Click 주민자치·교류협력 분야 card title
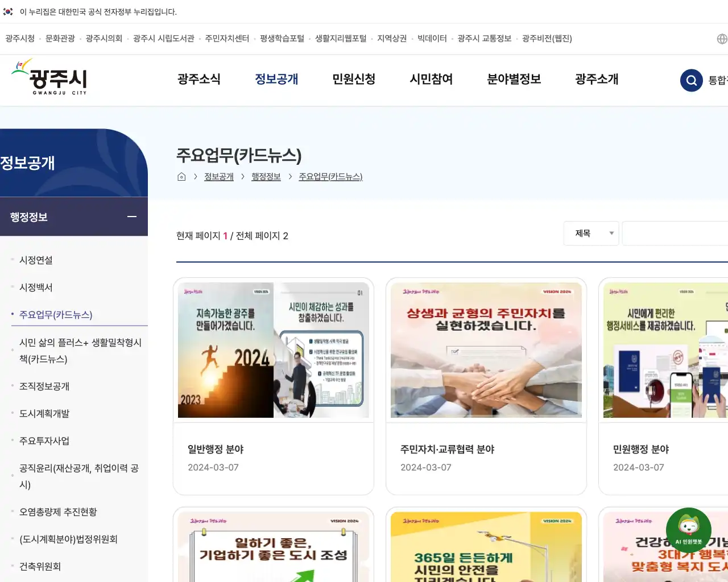Image resolution: width=728 pixels, height=582 pixels. tap(448, 449)
